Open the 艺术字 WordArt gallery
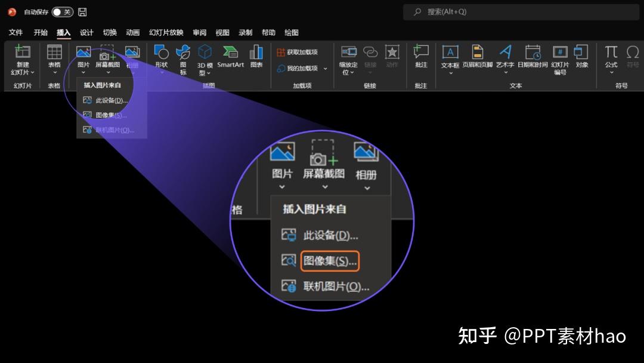 click(505, 60)
